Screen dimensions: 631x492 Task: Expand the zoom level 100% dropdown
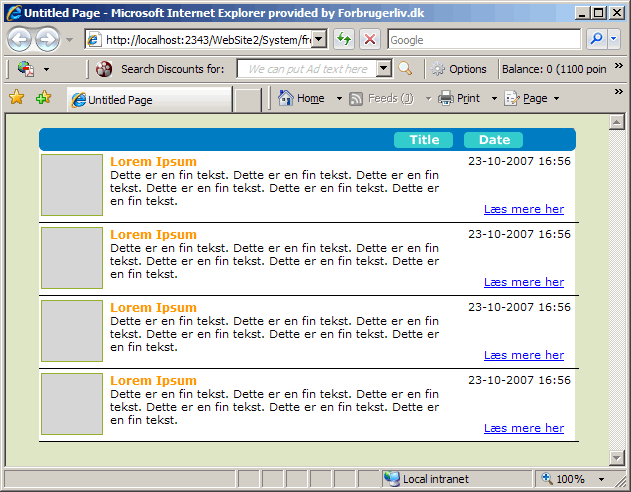coord(600,479)
